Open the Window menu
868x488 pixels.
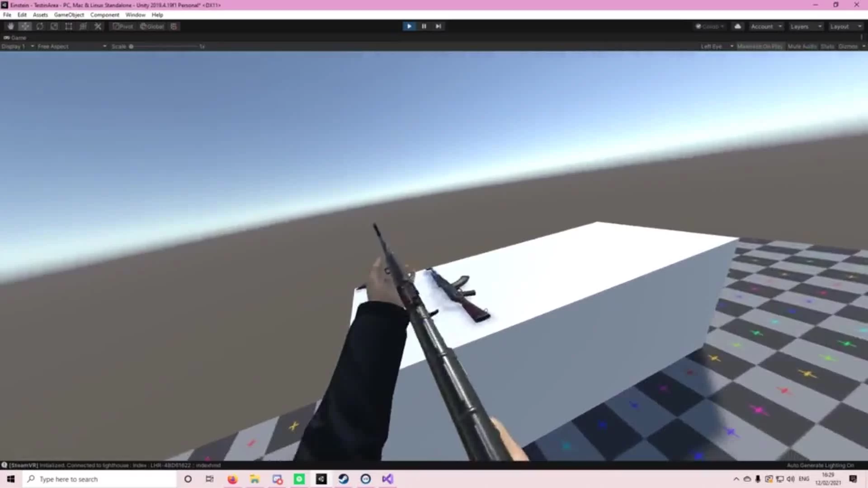[x=135, y=15]
